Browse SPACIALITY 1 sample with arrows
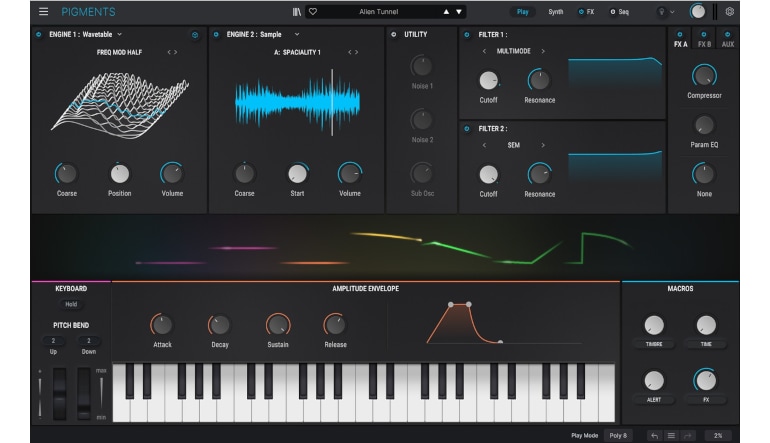The image size is (770, 443). [x=353, y=52]
